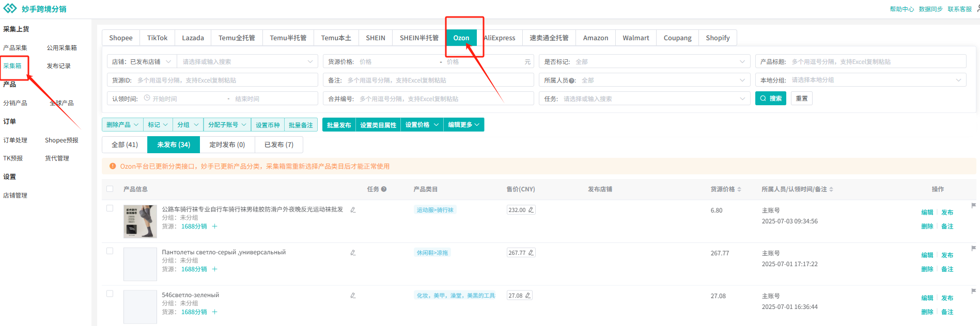980x326 pixels.
Task: Flag the 公路车骑行袜 product row
Action: click(x=974, y=205)
